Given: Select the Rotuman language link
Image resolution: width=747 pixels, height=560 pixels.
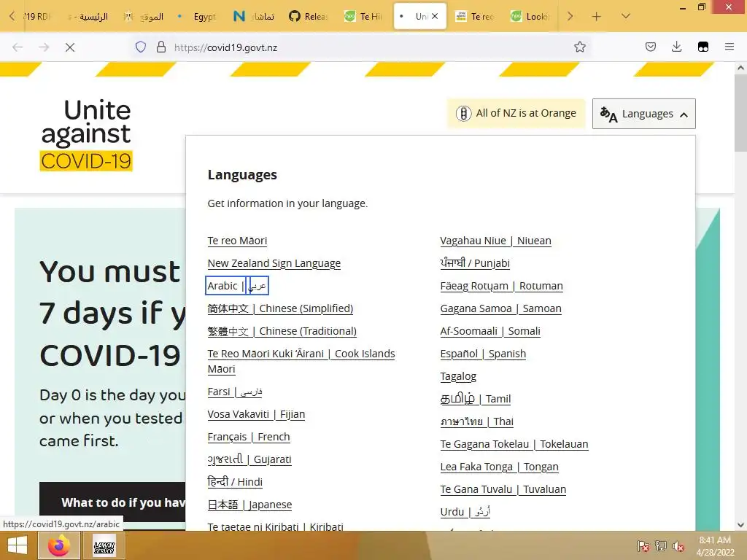Looking at the screenshot, I should click(x=502, y=286).
